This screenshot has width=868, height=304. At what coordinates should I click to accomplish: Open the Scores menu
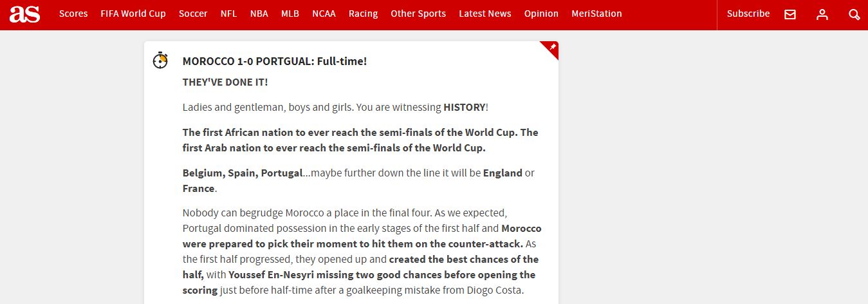click(x=73, y=14)
